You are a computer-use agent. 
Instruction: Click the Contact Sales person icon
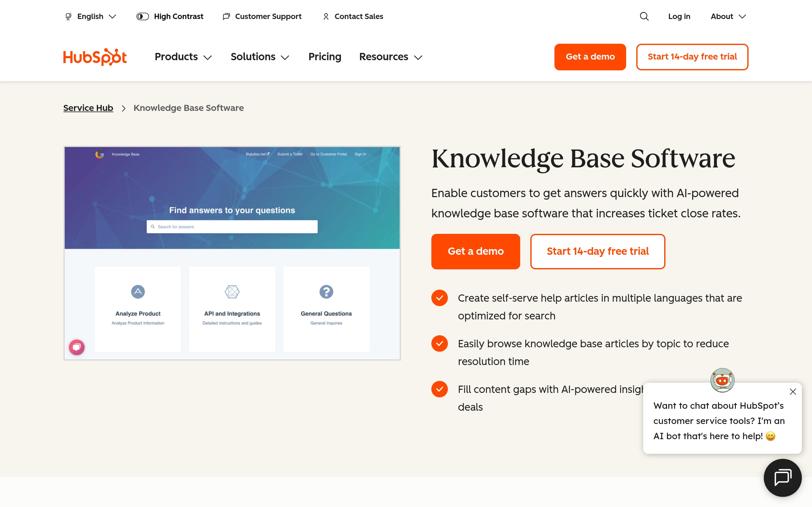coord(325,16)
